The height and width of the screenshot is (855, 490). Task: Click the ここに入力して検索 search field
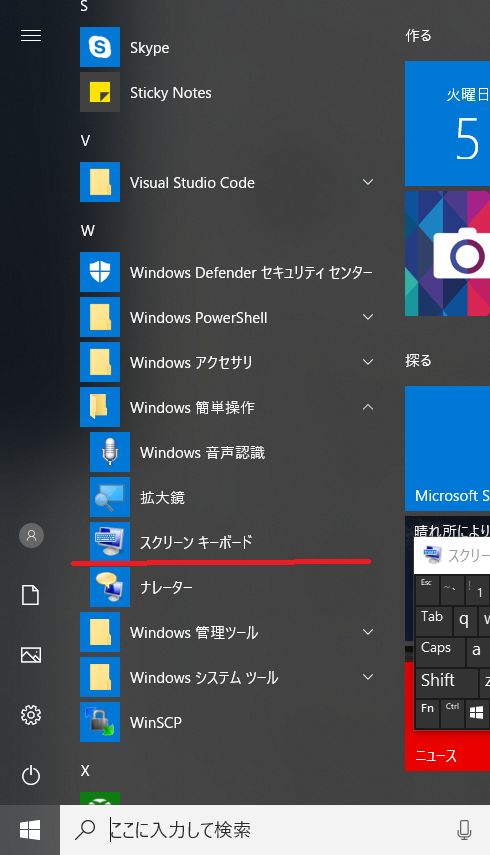tap(275, 830)
